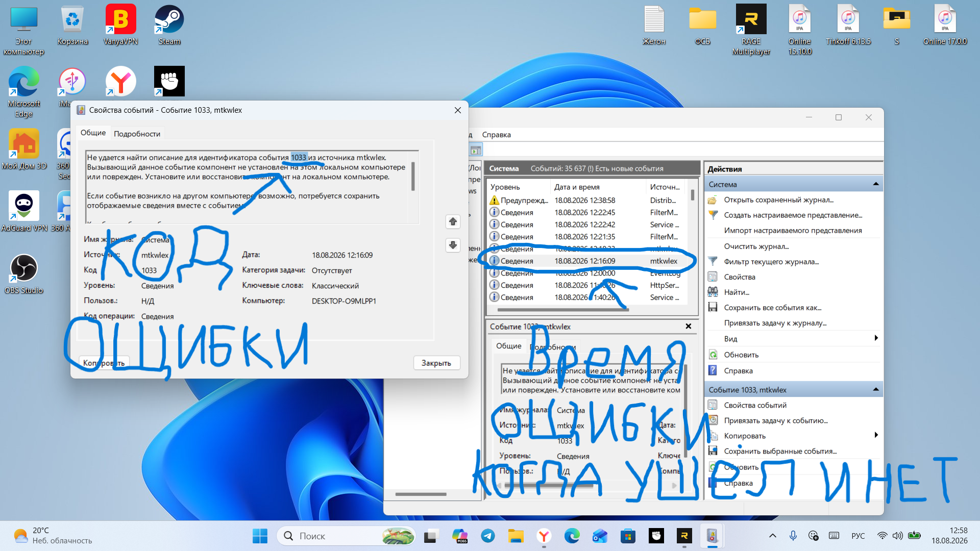Viewport: 980px width, 551px height.
Task: Click the event list horizontal scrollbar
Action: coord(563,309)
